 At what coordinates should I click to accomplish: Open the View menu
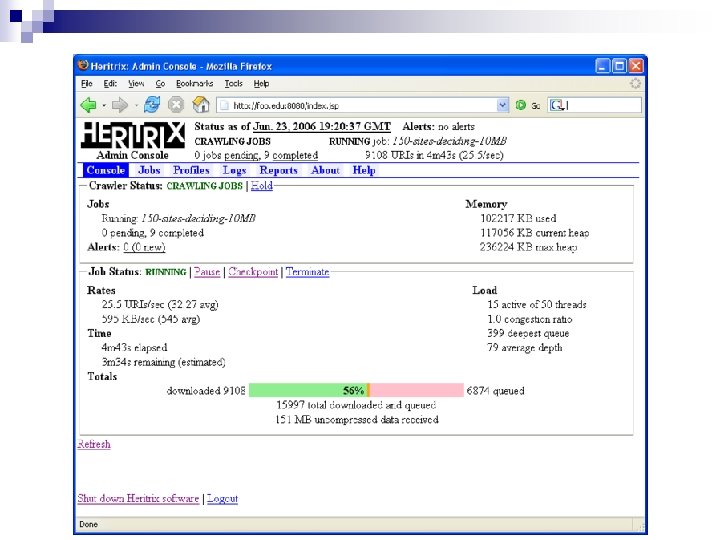pyautogui.click(x=136, y=84)
